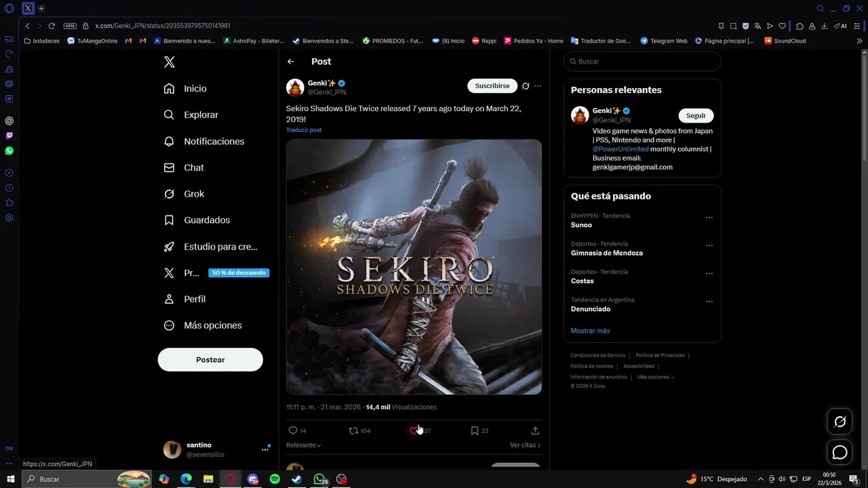This screenshot has height=488, width=868.
Task: Click Mostrar más under trends
Action: click(590, 331)
